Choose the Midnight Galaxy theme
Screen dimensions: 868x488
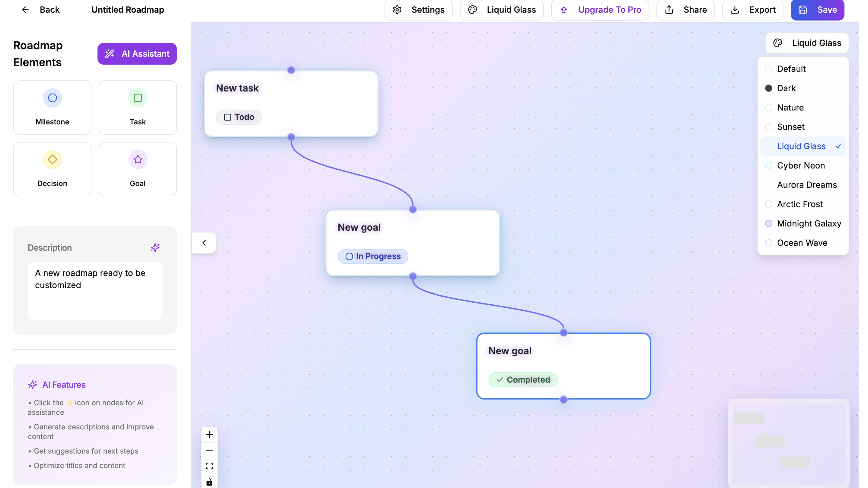coord(809,223)
